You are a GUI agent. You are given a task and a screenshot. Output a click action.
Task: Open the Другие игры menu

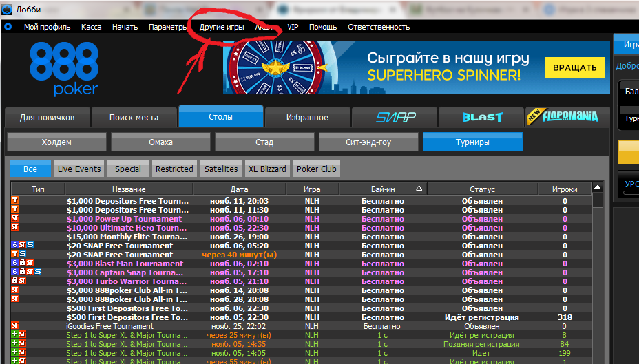(x=222, y=27)
